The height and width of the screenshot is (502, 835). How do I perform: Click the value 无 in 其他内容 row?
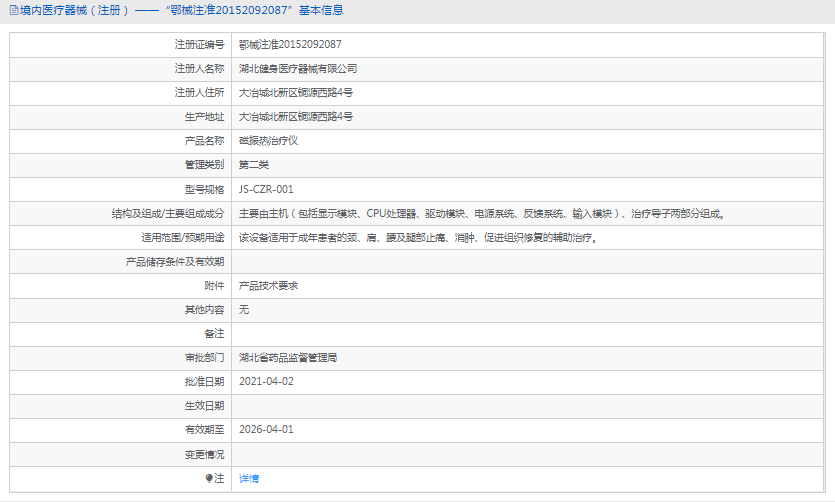[244, 310]
